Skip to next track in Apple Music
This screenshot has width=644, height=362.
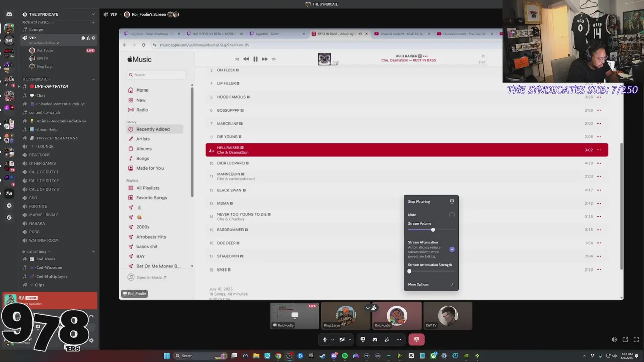(x=264, y=59)
